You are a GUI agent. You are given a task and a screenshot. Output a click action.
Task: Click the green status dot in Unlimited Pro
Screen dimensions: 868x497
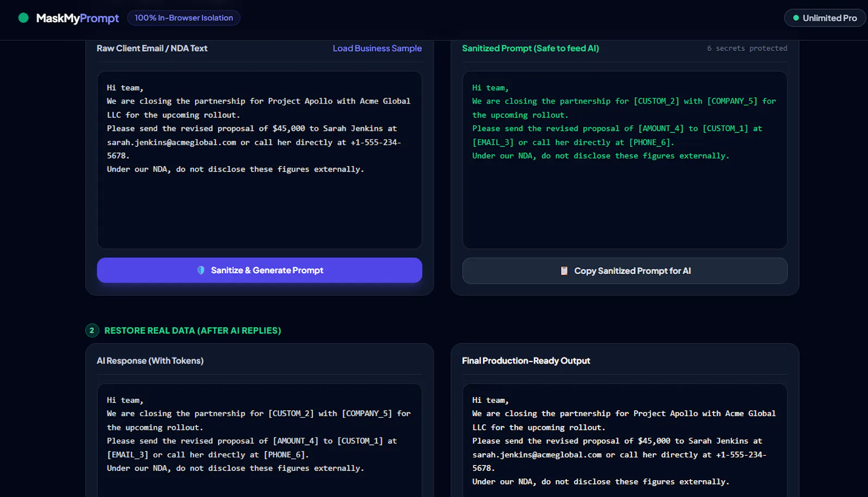[796, 18]
